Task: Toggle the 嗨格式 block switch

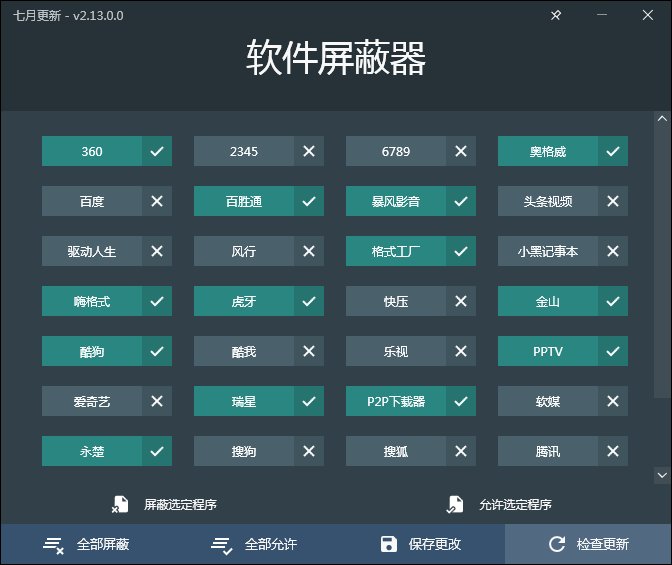Action: (107, 301)
